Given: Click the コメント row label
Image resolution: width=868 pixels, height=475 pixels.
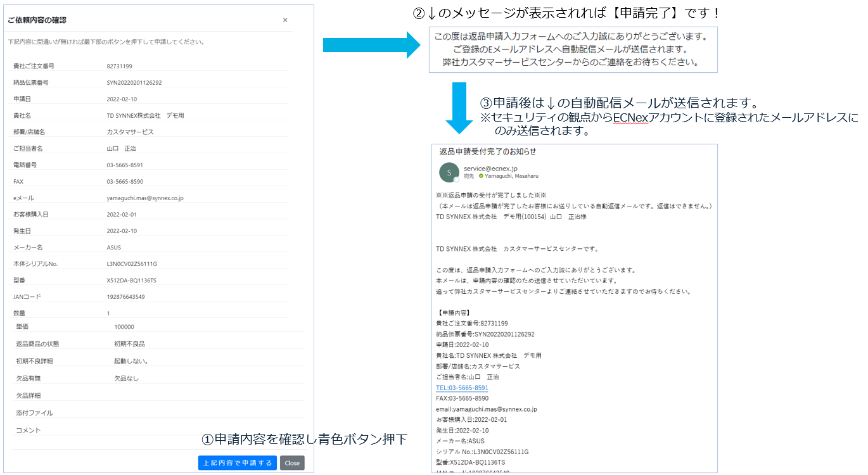Looking at the screenshot, I should click(28, 430).
